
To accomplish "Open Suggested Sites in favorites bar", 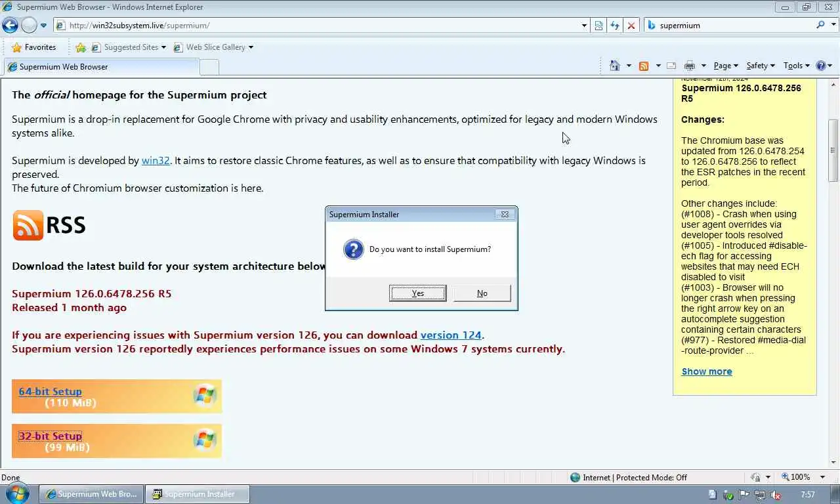I will (129, 47).
